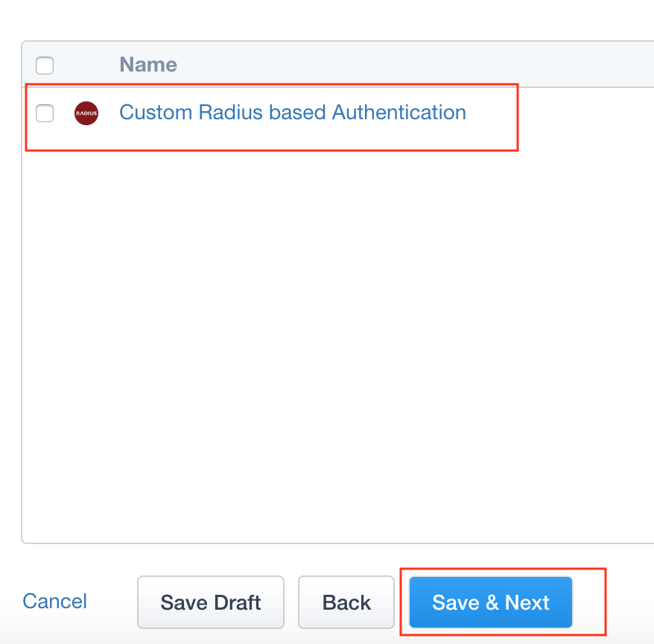Tick the Custom Radius based Authentication checkbox
This screenshot has width=654, height=644.
point(45,113)
